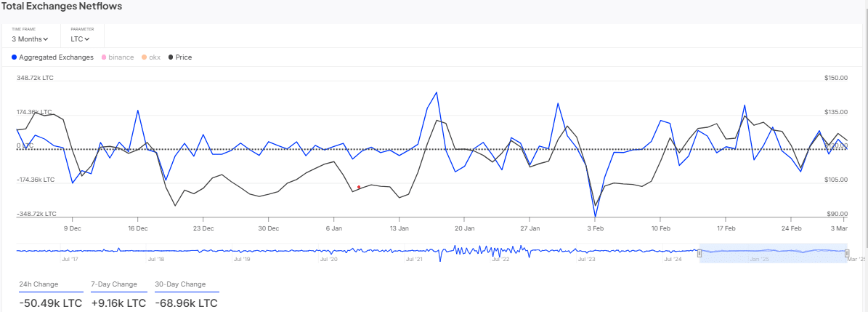This screenshot has height=312, width=868.
Task: Toggle Aggregated Exchanges series in legend
Action: pos(56,57)
